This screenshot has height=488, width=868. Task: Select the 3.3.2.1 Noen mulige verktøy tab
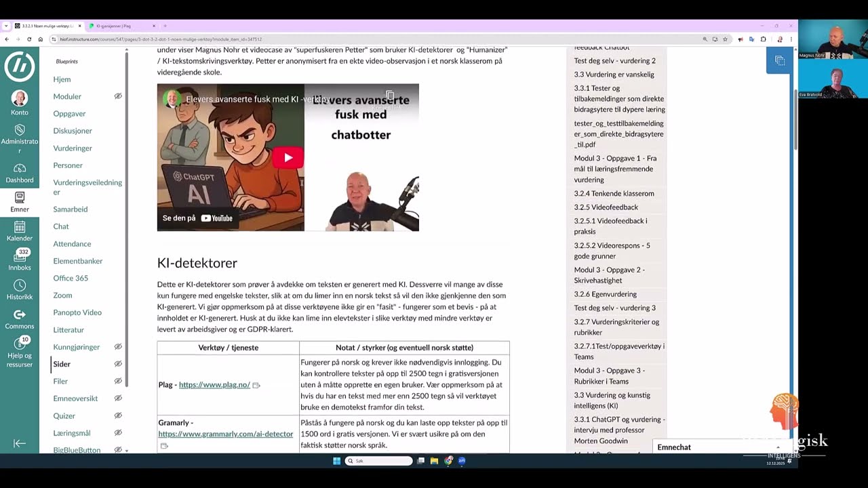(46, 26)
